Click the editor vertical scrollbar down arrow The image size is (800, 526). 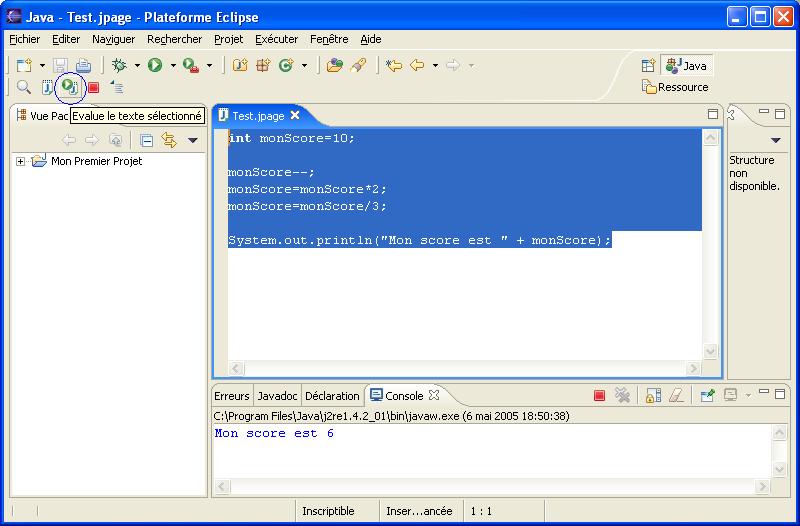710,351
